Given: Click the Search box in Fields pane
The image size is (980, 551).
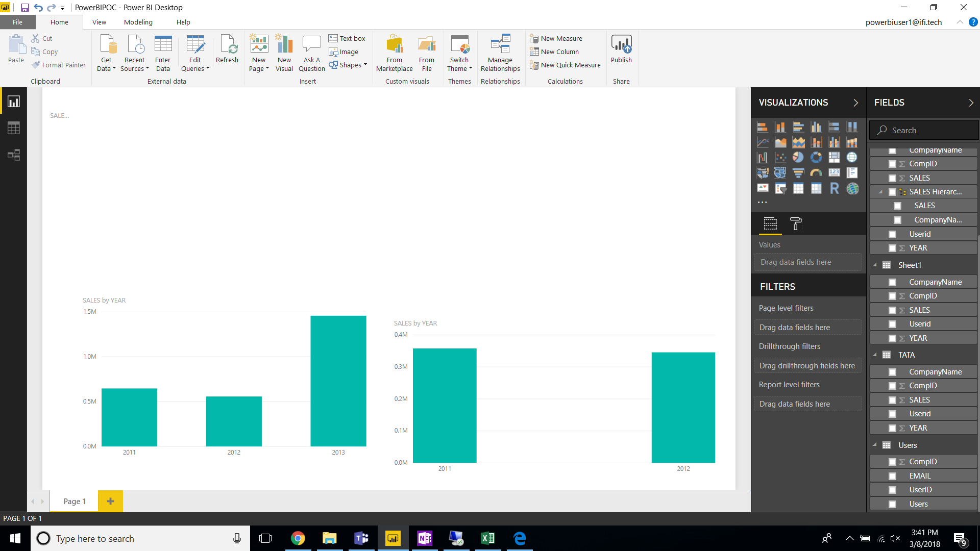Looking at the screenshot, I should [x=924, y=131].
